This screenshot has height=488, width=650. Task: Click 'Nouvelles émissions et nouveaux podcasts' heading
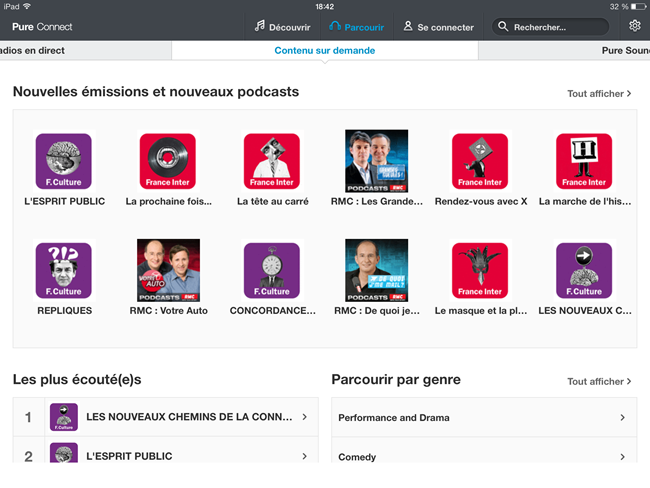pos(156,92)
